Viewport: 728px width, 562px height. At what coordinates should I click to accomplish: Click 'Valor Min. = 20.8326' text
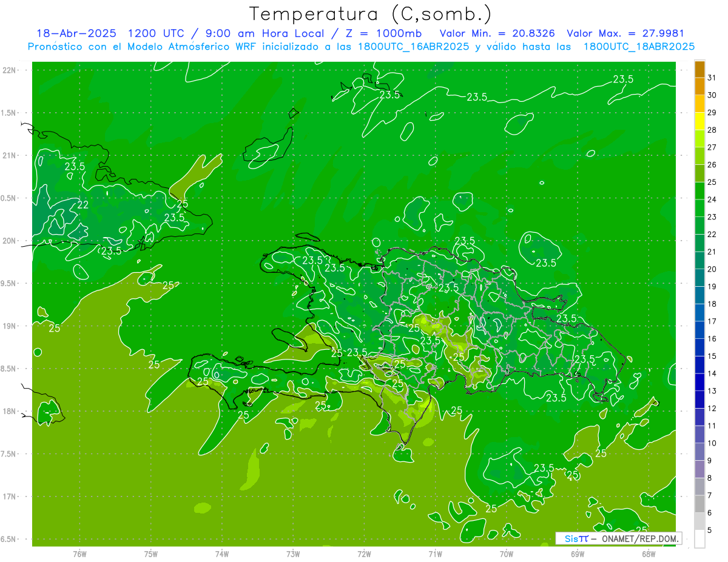point(497,33)
